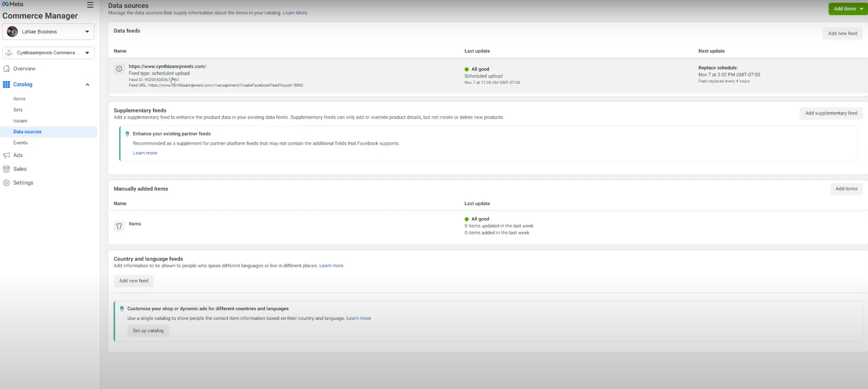
Task: Select Data sources in sidebar
Action: (x=48, y=132)
